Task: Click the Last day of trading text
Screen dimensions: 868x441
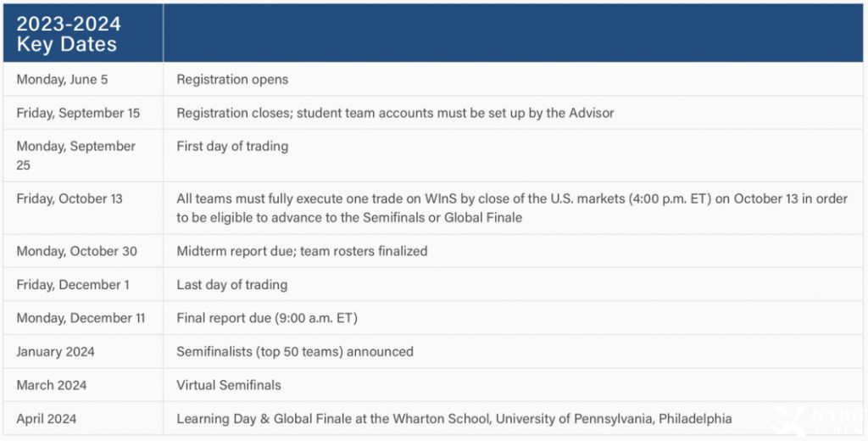Action: coord(232,285)
